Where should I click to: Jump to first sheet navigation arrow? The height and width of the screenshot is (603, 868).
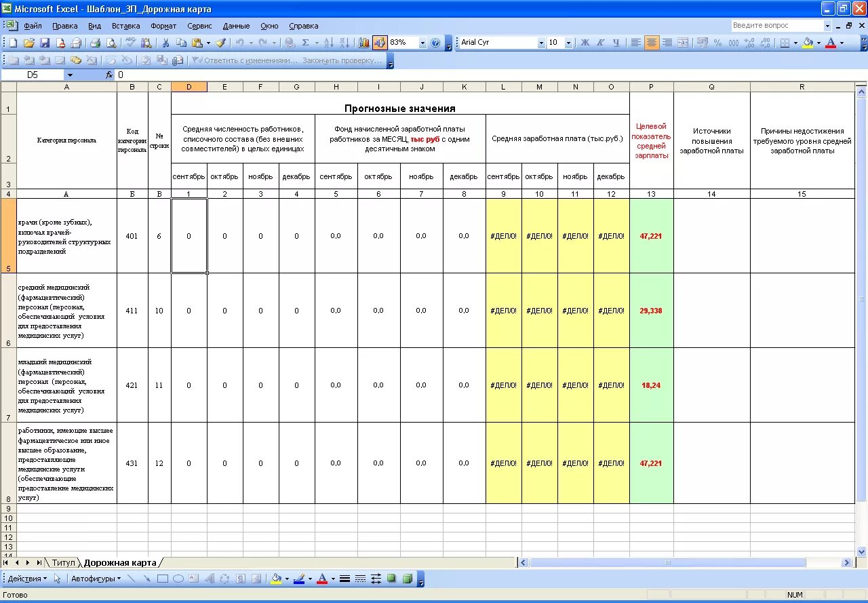7,563
